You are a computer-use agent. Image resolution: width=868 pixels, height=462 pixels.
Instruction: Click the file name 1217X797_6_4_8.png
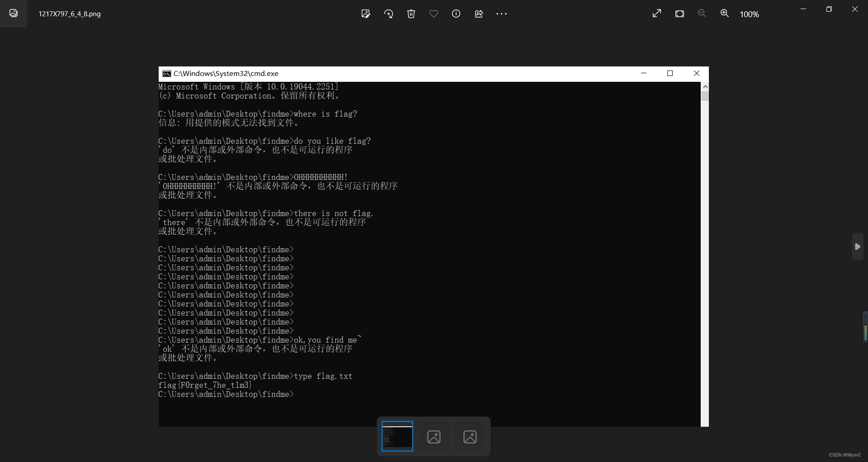tap(70, 14)
